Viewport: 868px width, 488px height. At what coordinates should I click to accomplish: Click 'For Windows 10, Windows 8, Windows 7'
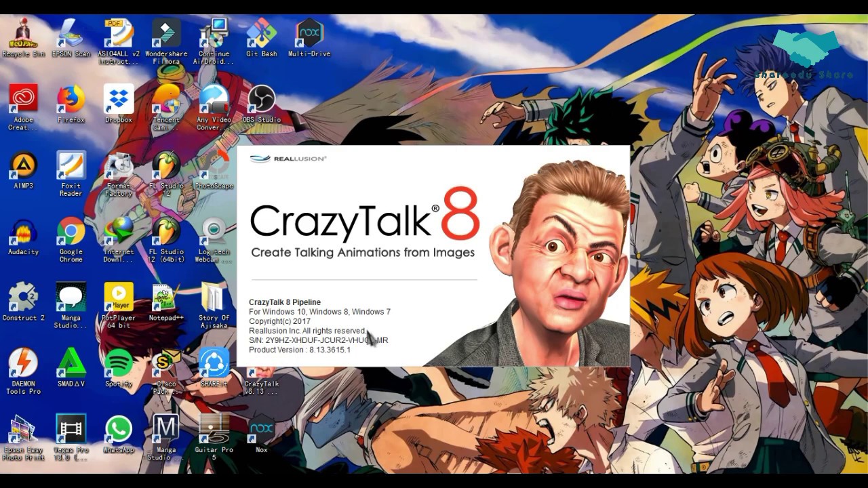[319, 312]
